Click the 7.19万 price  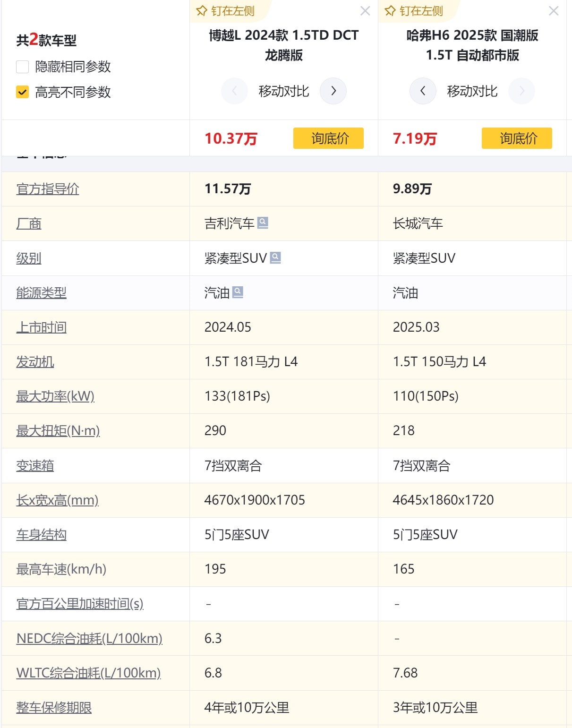tap(415, 138)
